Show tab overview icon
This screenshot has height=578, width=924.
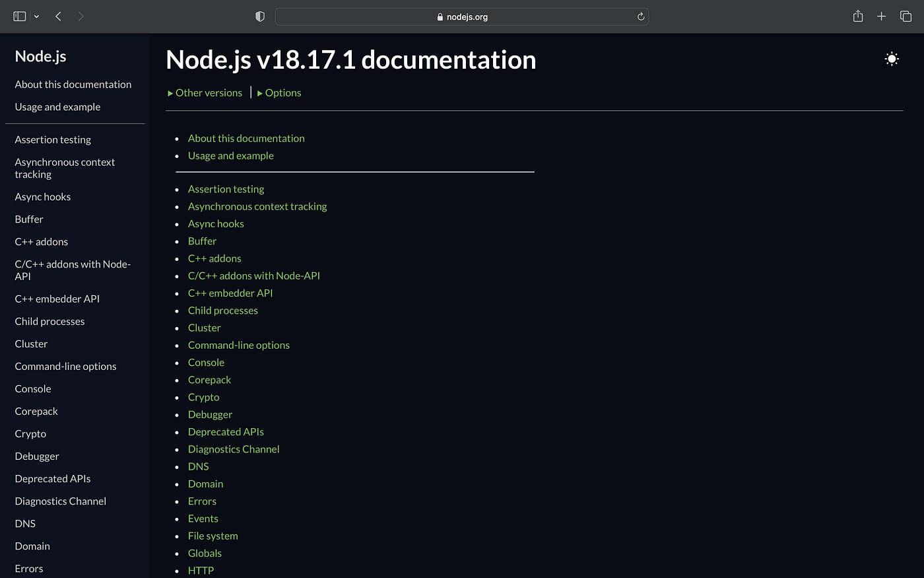click(x=906, y=17)
